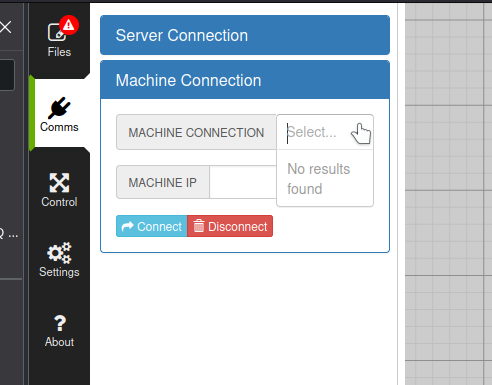This screenshot has width=492, height=385.
Task: Click the MACHINE CONNECTION label
Action: 196,132
